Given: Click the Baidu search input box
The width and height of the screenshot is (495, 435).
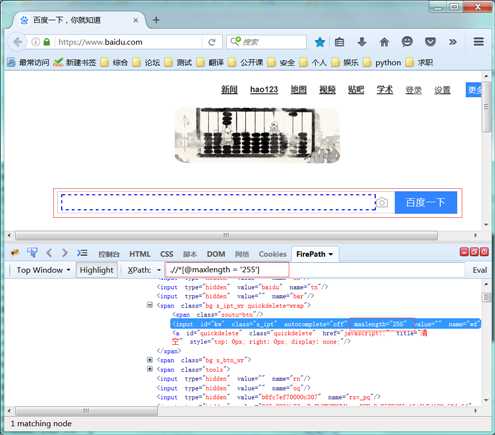Looking at the screenshot, I should pyautogui.click(x=218, y=202).
